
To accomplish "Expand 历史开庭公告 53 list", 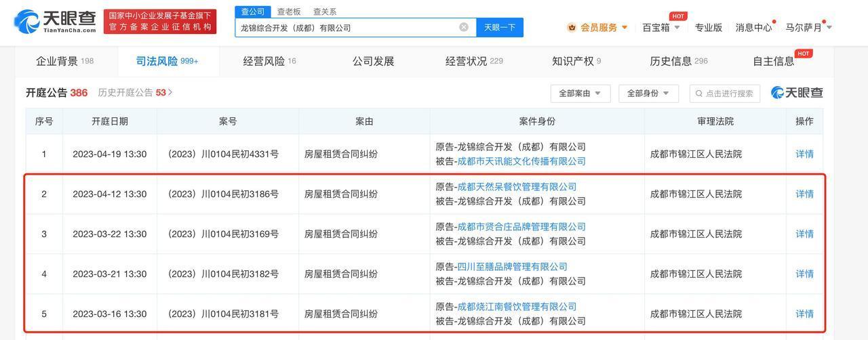I will point(135,92).
